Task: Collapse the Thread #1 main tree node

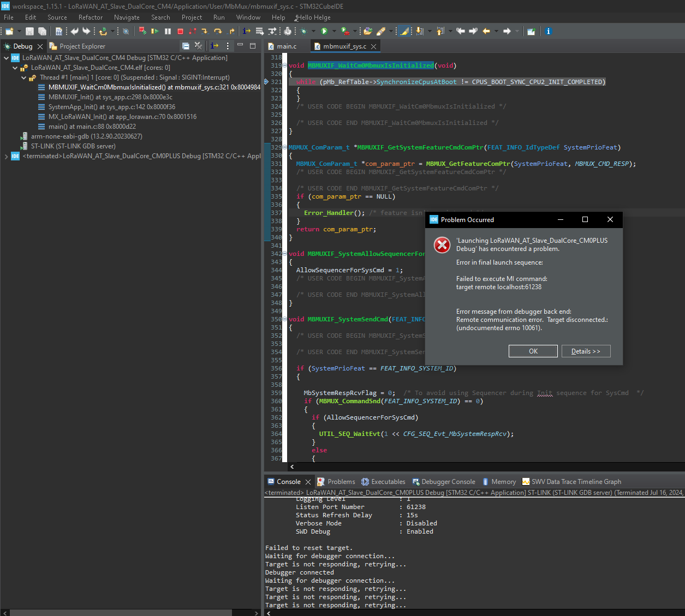Action: coord(24,77)
